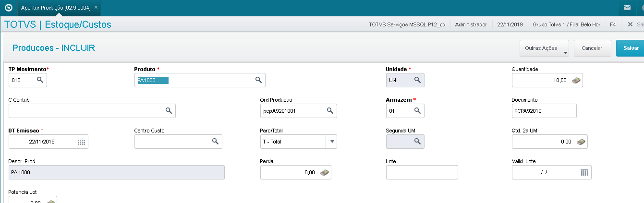Click Segunda UM lookup magnifier
Image resolution: width=644 pixels, height=203 pixels.
tap(418, 142)
